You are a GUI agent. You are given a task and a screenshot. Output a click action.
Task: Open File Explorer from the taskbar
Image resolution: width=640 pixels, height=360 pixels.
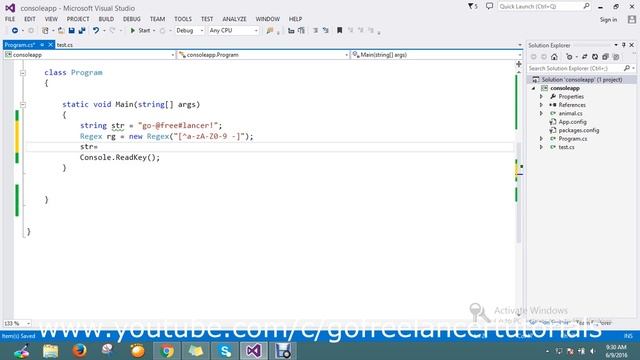point(51,351)
